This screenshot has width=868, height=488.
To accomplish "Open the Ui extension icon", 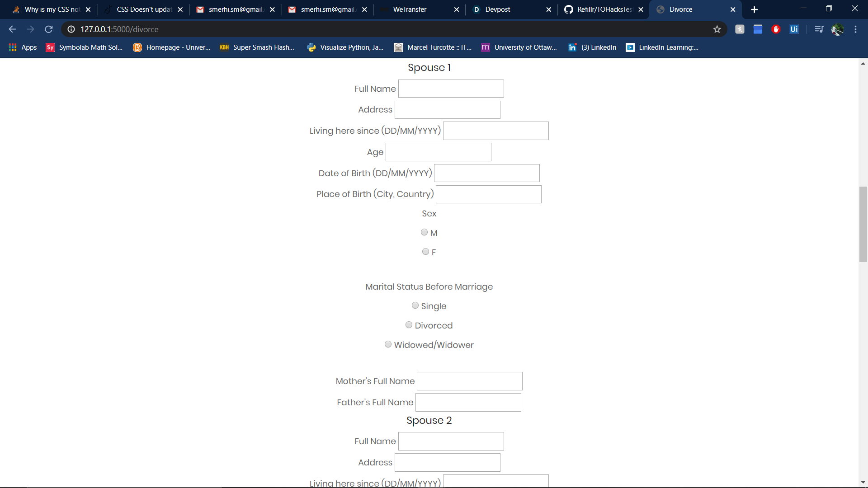I will pos(794,29).
